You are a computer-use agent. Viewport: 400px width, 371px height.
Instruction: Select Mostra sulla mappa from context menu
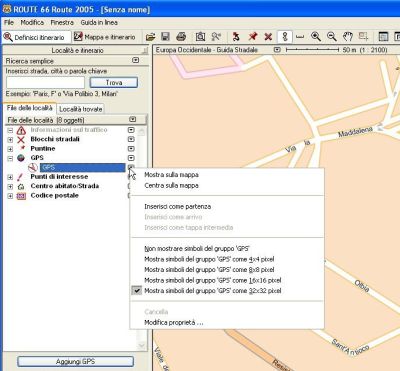171,175
